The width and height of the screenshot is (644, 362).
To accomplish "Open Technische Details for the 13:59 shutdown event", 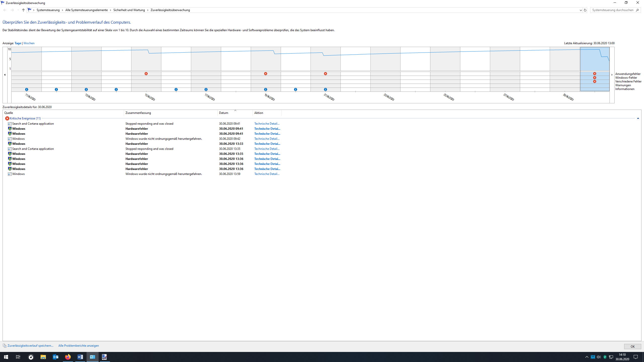I will click(267, 174).
